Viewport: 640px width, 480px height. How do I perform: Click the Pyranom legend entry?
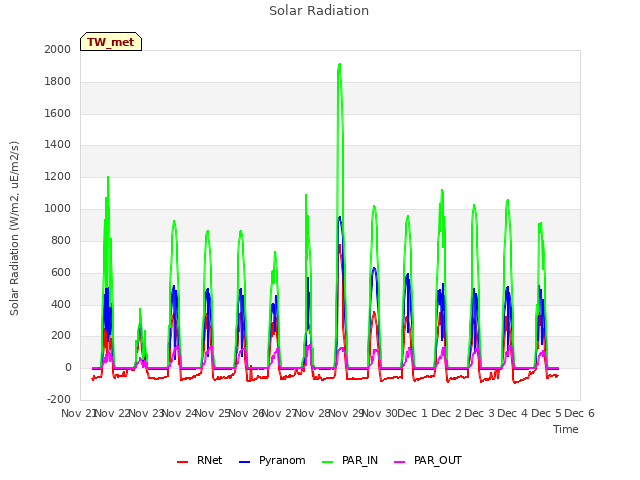pyautogui.click(x=272, y=460)
